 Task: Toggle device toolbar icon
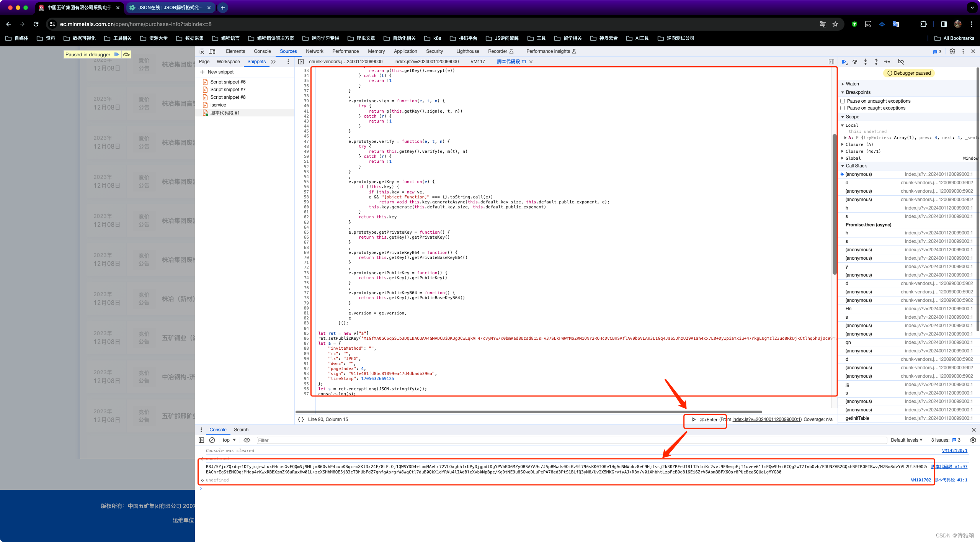[x=212, y=51]
